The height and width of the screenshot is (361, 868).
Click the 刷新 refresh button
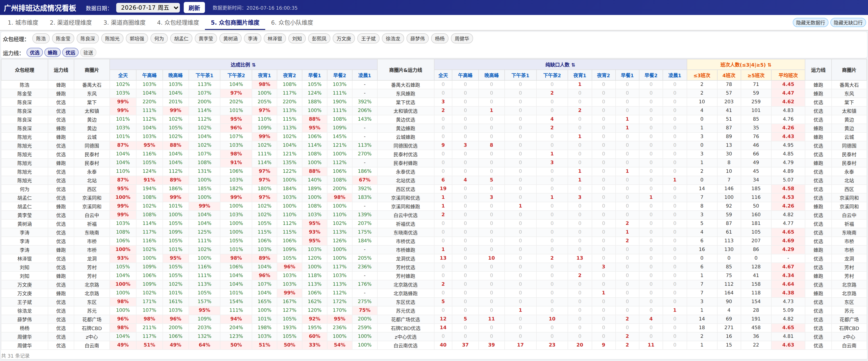[x=194, y=8]
